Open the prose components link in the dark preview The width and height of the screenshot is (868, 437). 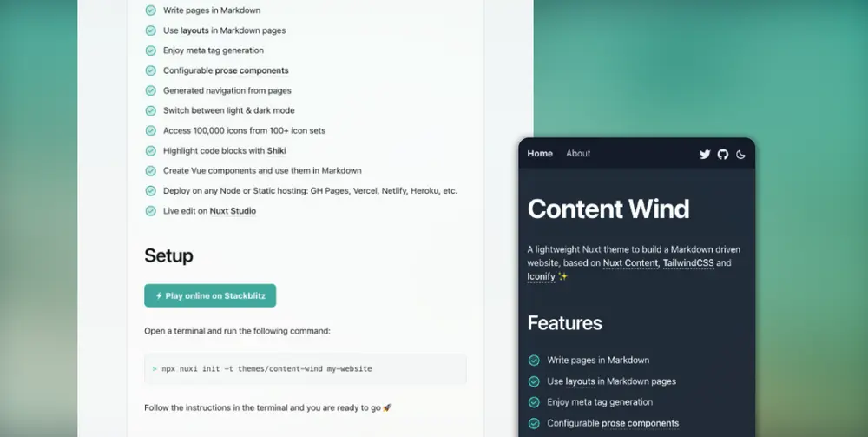pos(640,423)
